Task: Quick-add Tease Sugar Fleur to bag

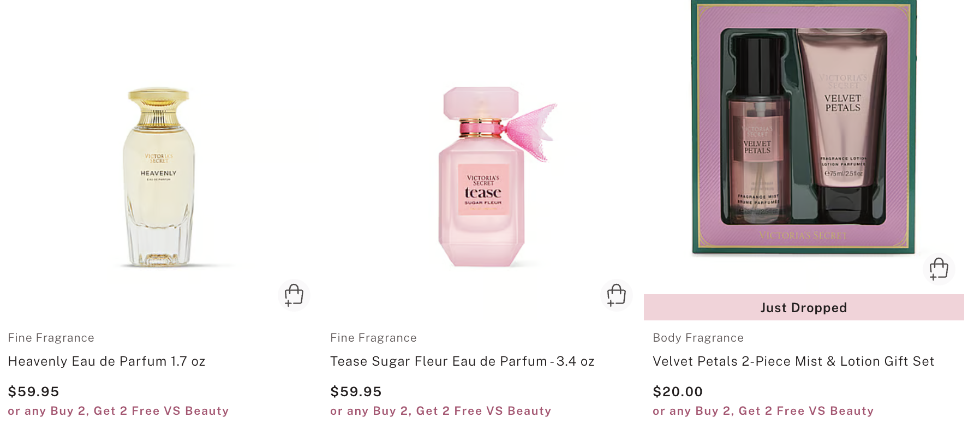Action: 616,295
